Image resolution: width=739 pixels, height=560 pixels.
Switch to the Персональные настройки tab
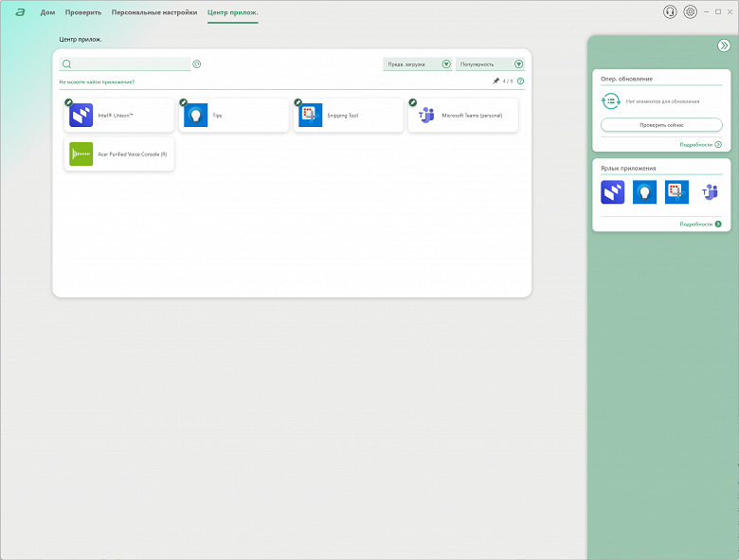pyautogui.click(x=154, y=12)
